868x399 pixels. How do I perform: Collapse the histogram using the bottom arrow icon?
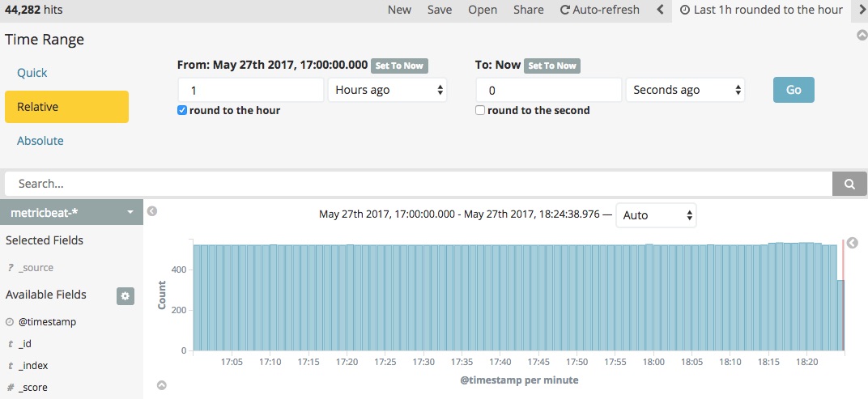coord(162,385)
